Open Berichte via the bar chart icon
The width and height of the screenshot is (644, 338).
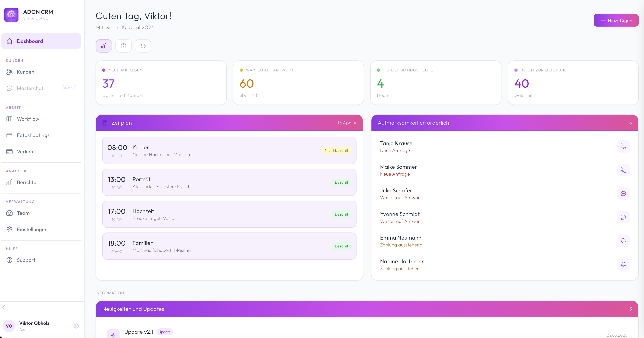(x=9, y=182)
